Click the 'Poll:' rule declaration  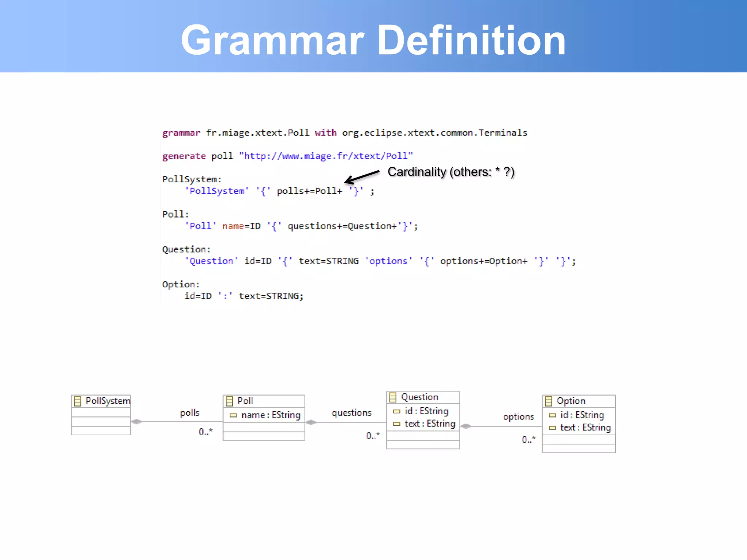pyautogui.click(x=176, y=214)
